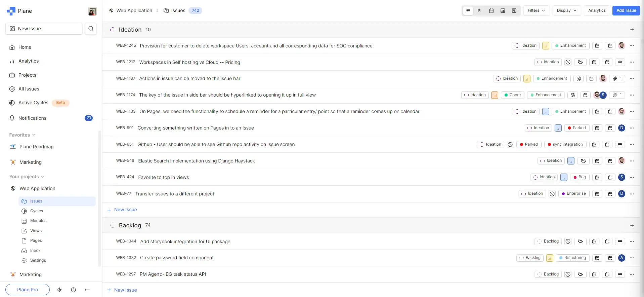
Task: Click the Plane Pro button
Action: click(28, 290)
